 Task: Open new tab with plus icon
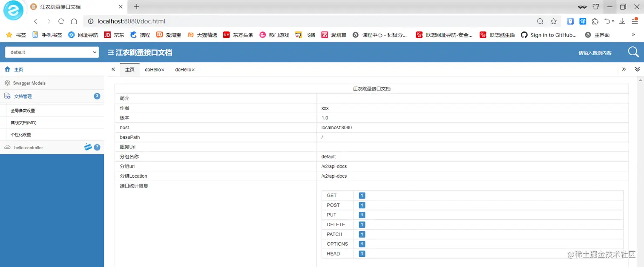point(137,7)
